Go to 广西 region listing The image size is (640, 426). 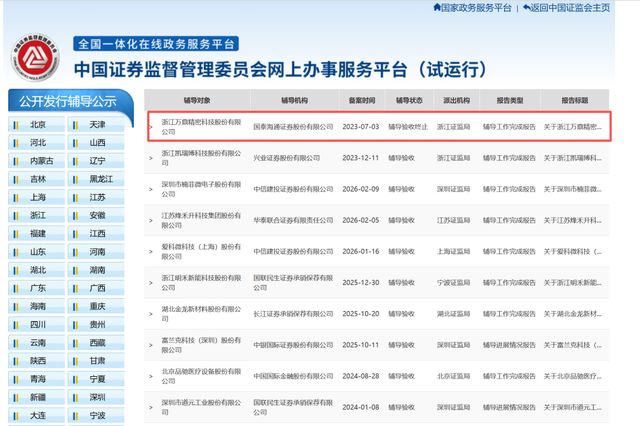click(96, 288)
